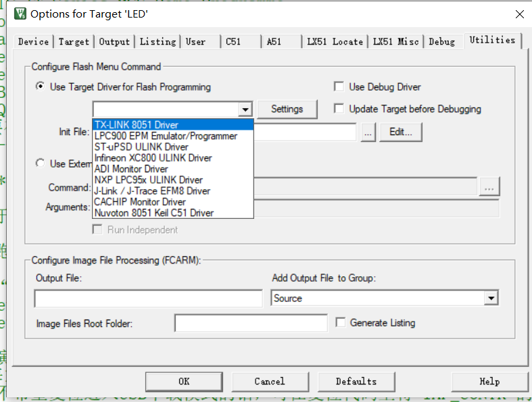Click the Edit... button for Init File
The image size is (532, 402).
401,132
